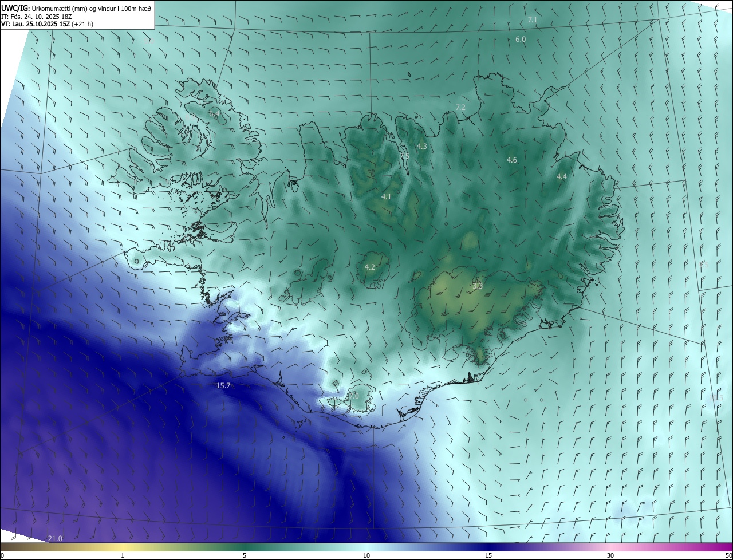Click the color bar tick labeled 30
733x560 pixels.
(x=610, y=555)
